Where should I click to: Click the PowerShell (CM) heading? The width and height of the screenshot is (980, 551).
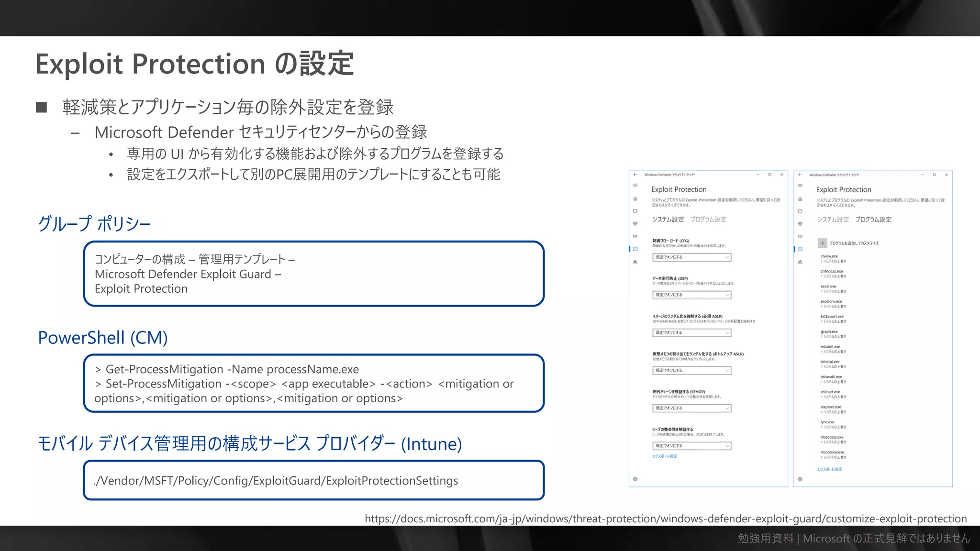point(103,338)
